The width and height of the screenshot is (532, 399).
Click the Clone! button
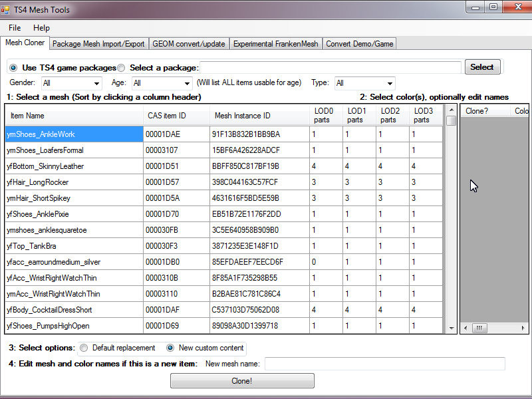(x=242, y=380)
